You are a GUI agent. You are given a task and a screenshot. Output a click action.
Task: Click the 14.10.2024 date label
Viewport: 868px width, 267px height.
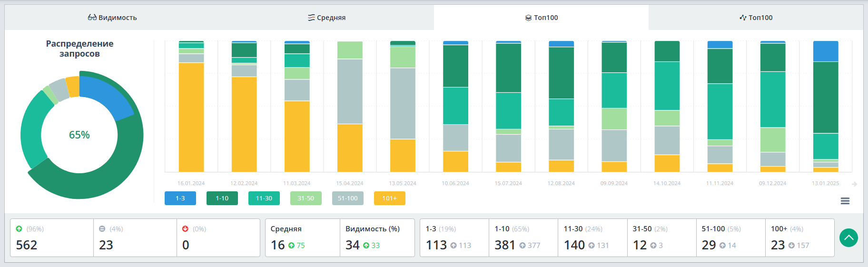(667, 183)
